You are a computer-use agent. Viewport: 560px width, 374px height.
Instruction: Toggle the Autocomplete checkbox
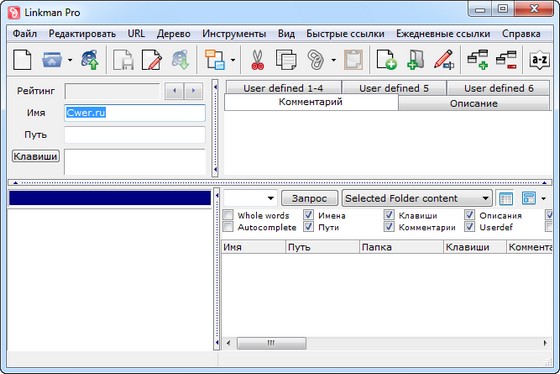[228, 227]
